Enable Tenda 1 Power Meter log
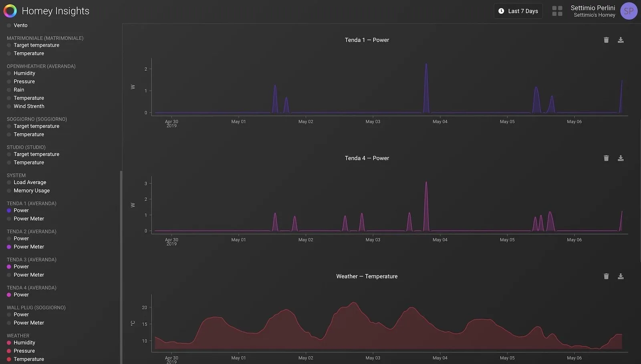 click(25, 219)
